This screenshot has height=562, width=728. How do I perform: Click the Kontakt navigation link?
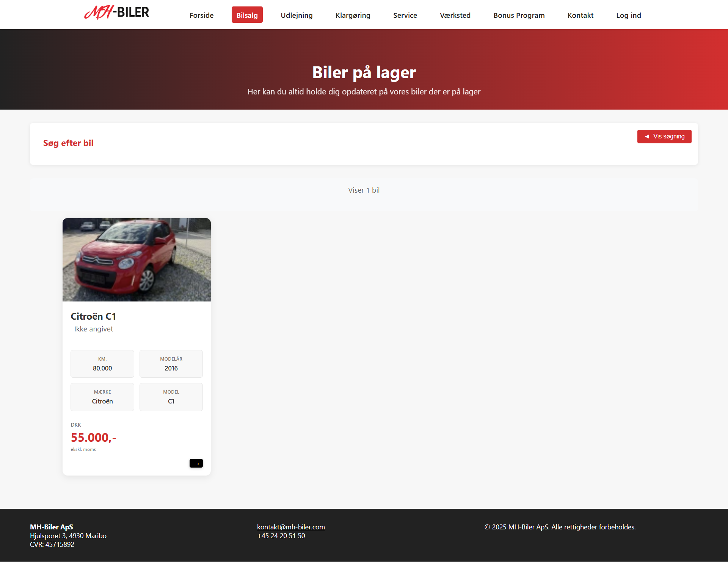(x=580, y=15)
